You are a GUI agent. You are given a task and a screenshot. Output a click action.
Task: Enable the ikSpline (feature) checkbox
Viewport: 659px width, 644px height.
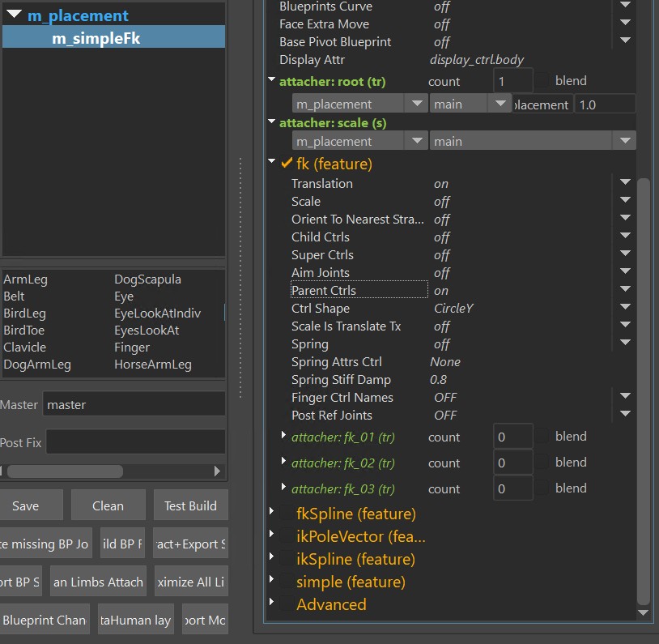(x=287, y=558)
